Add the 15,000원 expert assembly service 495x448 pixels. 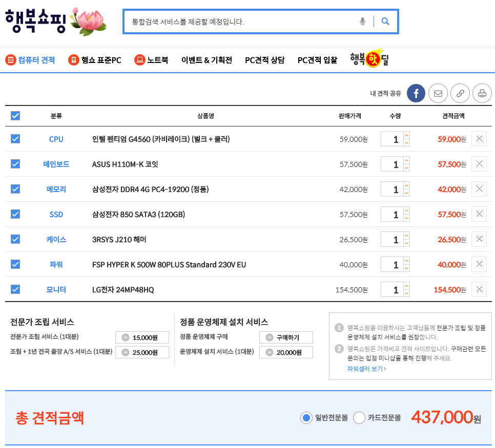point(142,337)
